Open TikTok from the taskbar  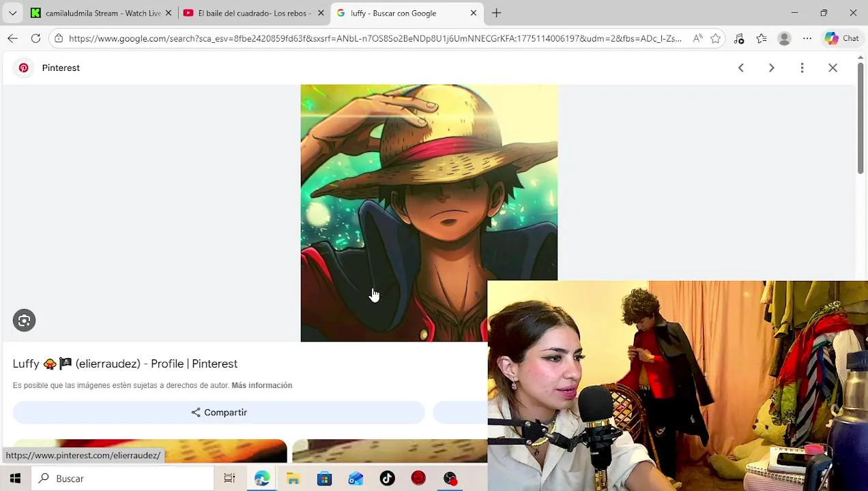[387, 479]
